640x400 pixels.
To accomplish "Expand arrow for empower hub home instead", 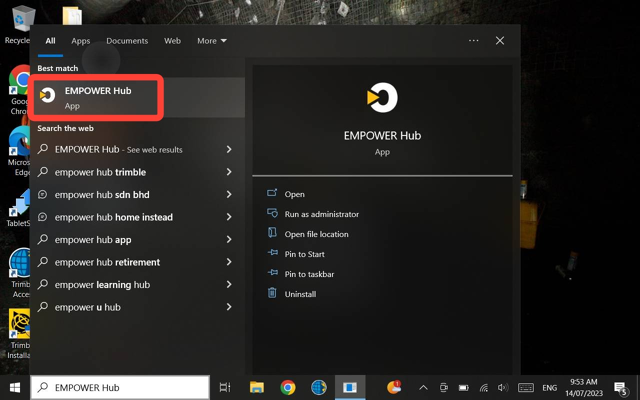I will (x=229, y=217).
